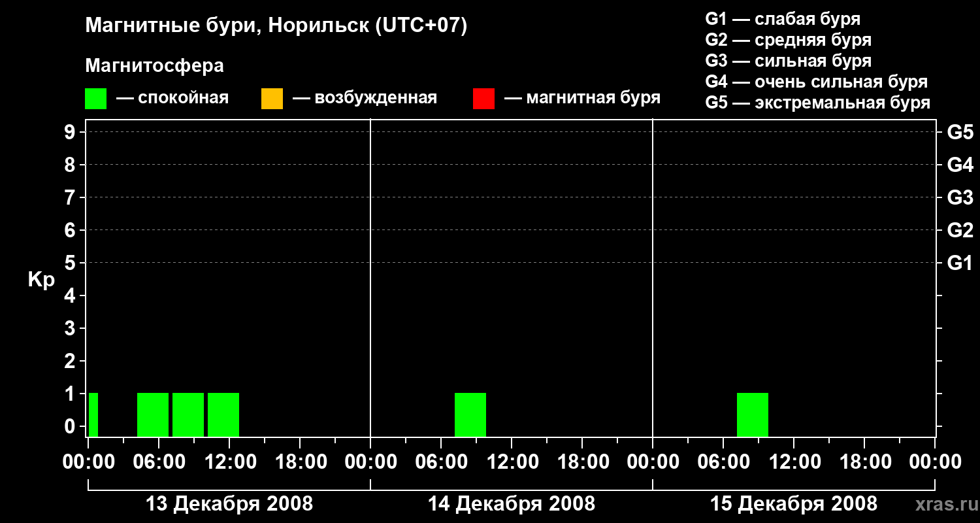Click the orange 'возбужденная' legend swatch
Viewport: 980px width, 523px height.
point(272,99)
